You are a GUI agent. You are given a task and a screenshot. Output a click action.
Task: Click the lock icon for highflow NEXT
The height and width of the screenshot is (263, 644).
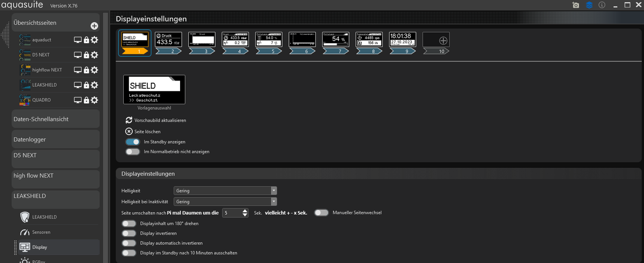coord(86,70)
